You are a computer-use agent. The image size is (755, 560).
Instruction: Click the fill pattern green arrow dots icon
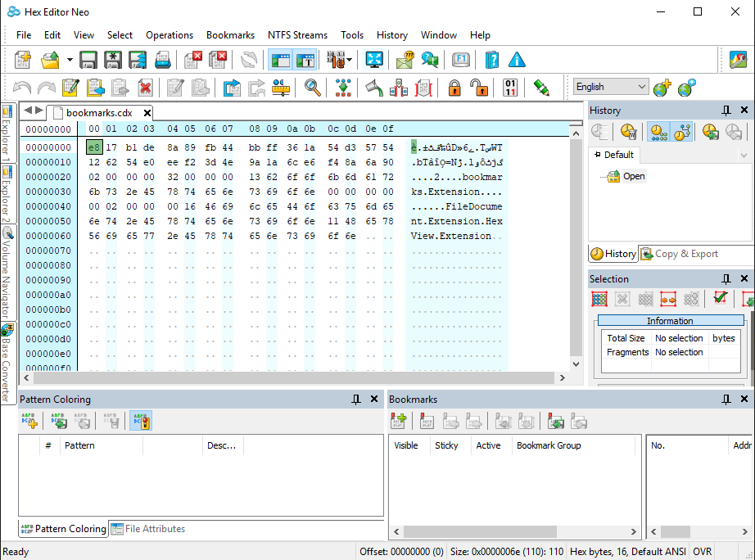point(343,88)
